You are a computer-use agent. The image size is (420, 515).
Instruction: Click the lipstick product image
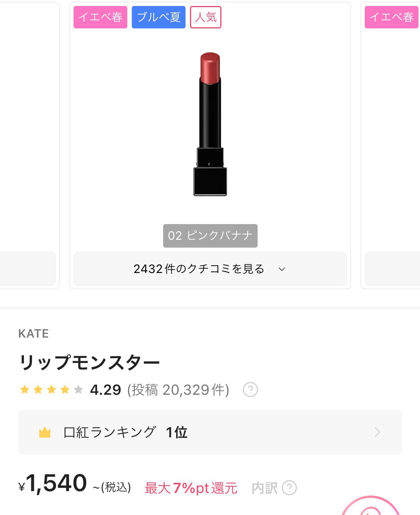210,124
